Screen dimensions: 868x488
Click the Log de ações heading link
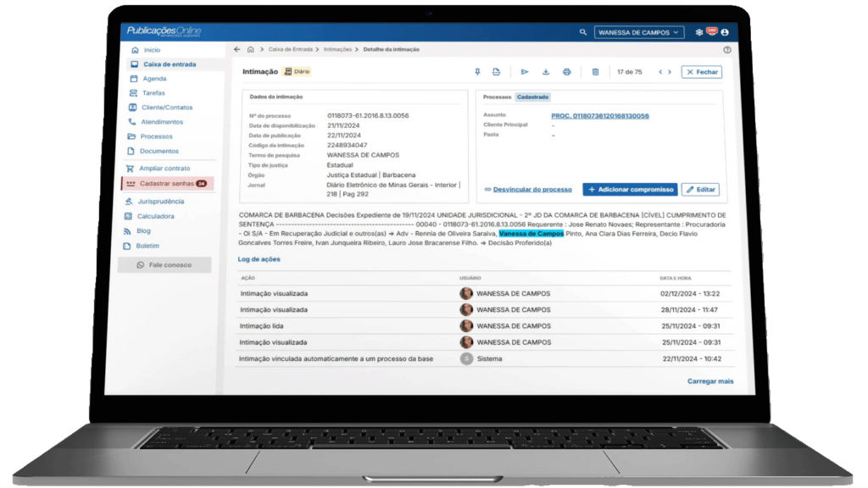(x=259, y=259)
